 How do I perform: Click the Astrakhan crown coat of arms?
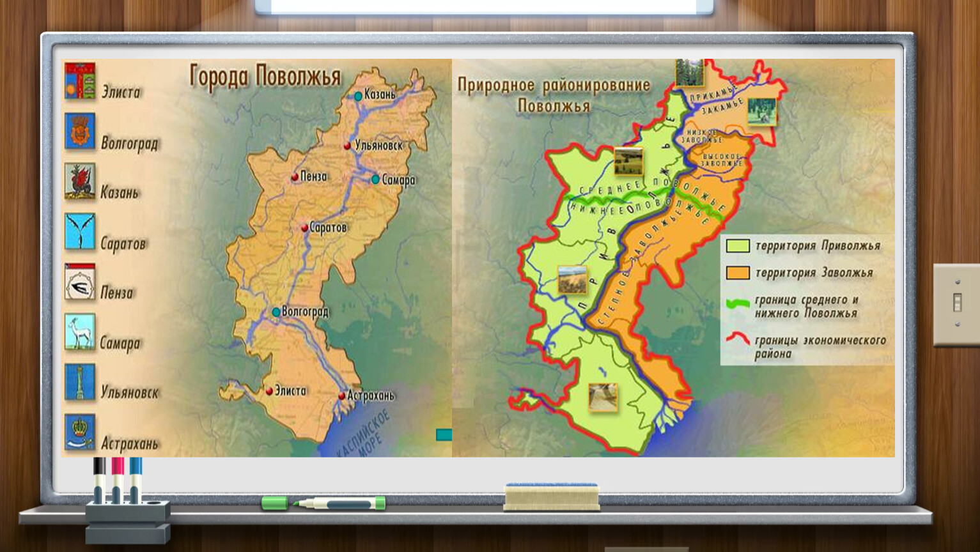[x=80, y=432]
